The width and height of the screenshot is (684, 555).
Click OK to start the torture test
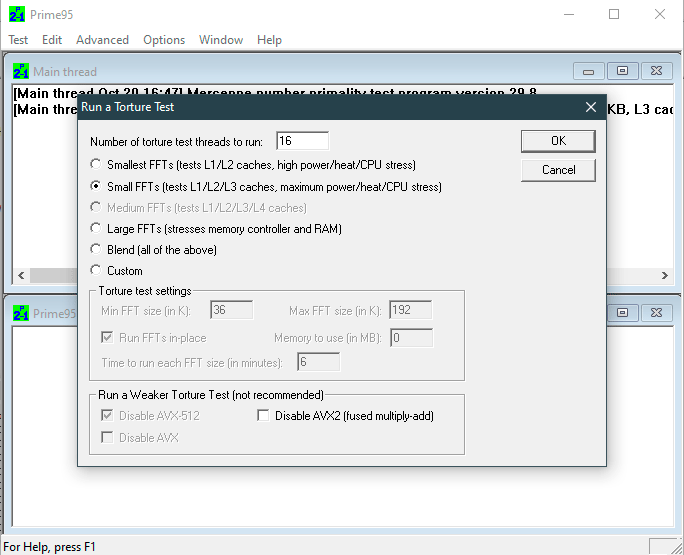coord(558,141)
